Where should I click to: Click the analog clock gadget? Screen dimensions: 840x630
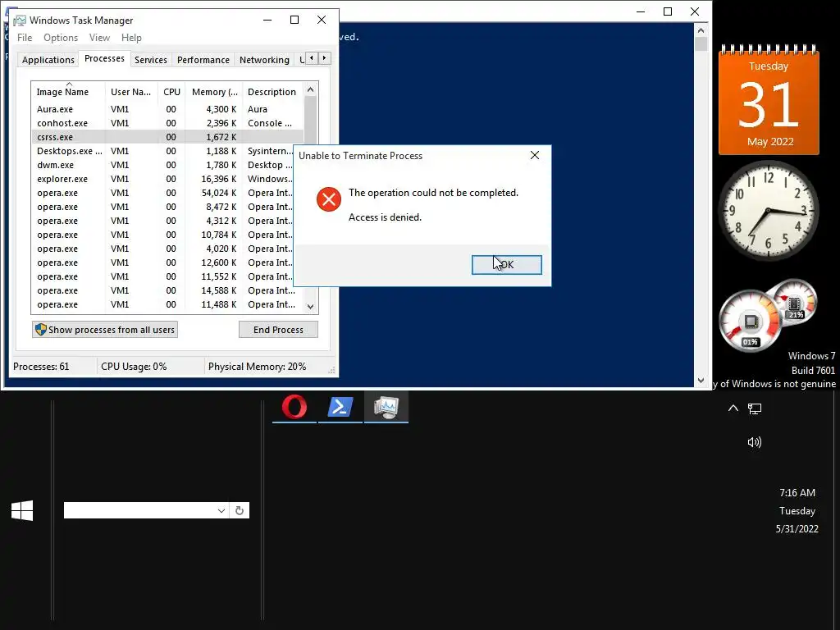coord(768,211)
